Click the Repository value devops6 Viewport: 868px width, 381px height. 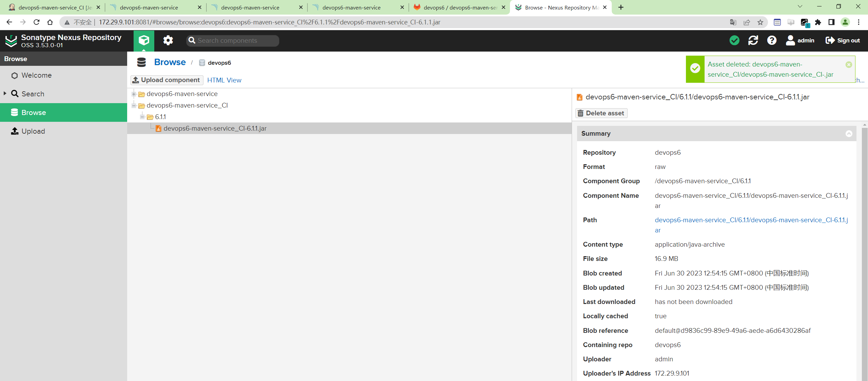(x=668, y=153)
